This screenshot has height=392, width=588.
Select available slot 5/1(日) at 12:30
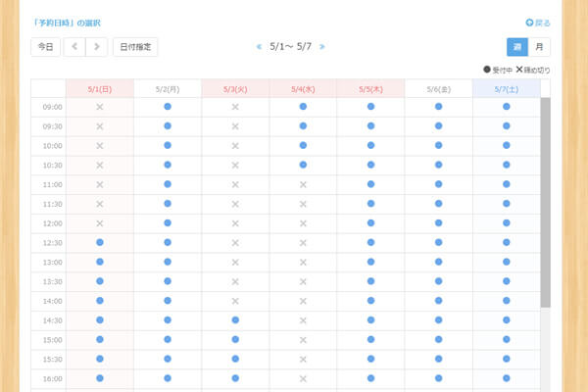point(99,242)
